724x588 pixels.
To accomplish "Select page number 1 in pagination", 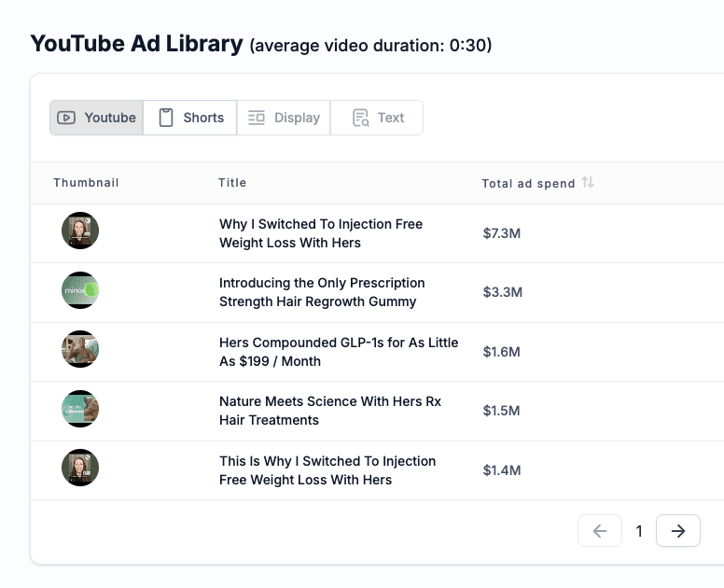I will click(639, 531).
